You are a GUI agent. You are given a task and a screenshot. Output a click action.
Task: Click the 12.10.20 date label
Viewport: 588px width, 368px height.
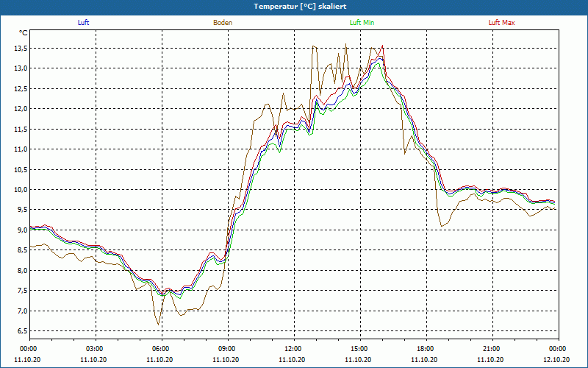557,360
